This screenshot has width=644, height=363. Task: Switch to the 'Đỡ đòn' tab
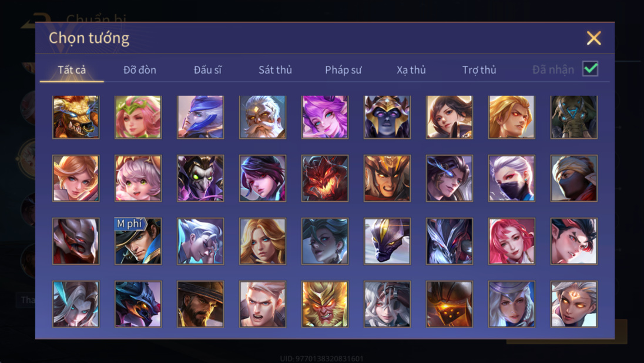[x=140, y=70]
